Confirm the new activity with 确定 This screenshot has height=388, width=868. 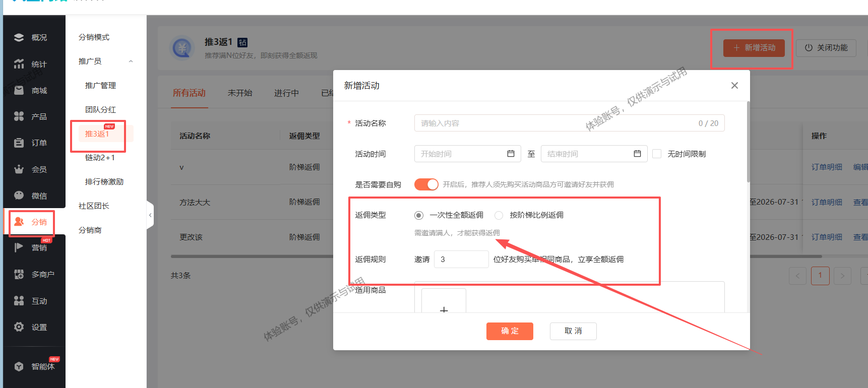coord(510,331)
